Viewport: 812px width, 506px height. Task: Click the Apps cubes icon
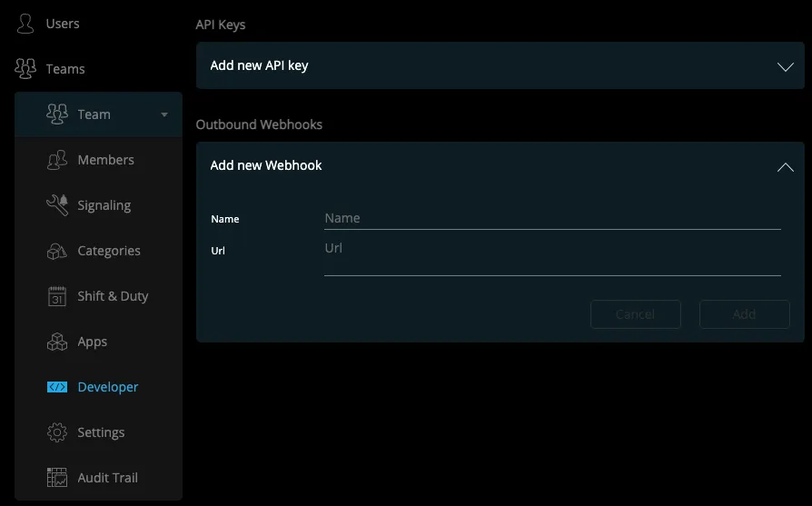pyautogui.click(x=57, y=342)
